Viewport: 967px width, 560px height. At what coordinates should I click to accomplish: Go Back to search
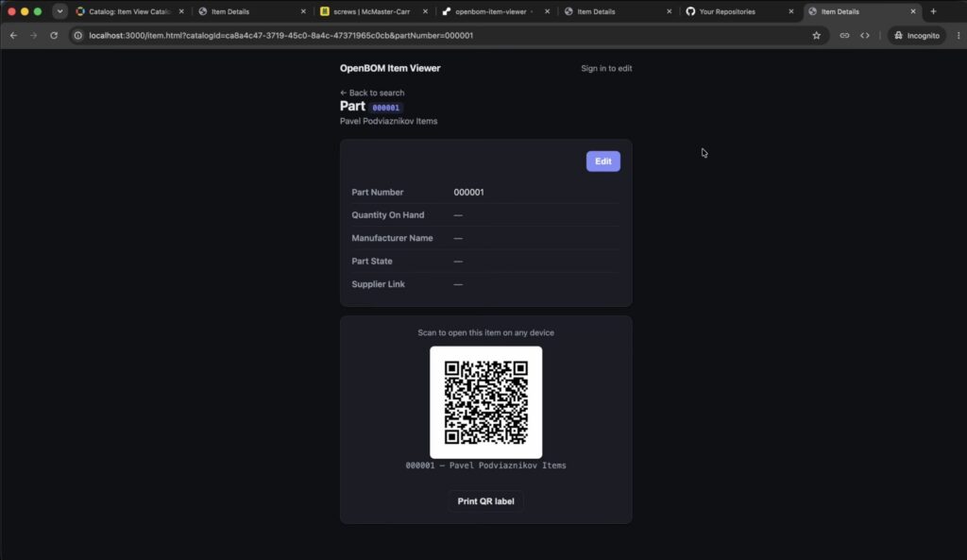click(372, 93)
